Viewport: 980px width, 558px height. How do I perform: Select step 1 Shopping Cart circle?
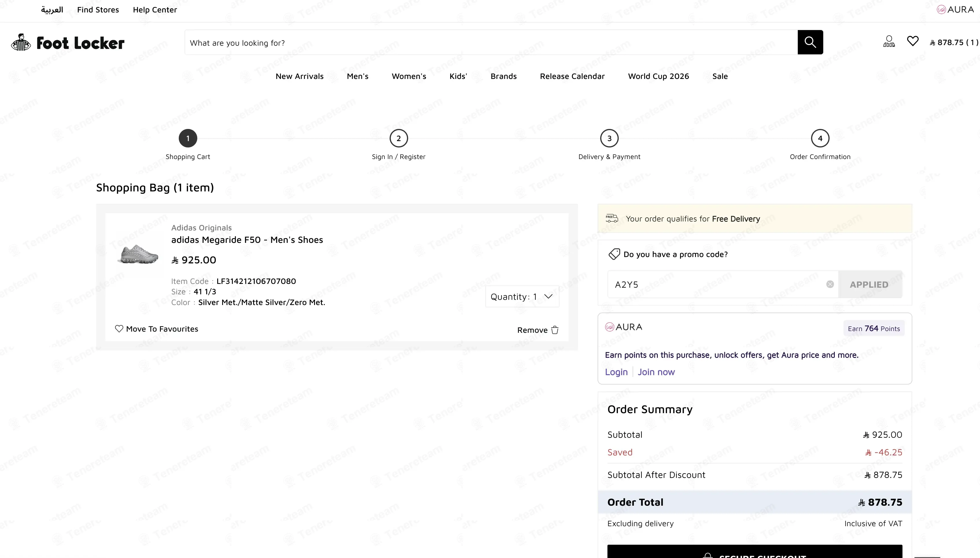pos(188,138)
